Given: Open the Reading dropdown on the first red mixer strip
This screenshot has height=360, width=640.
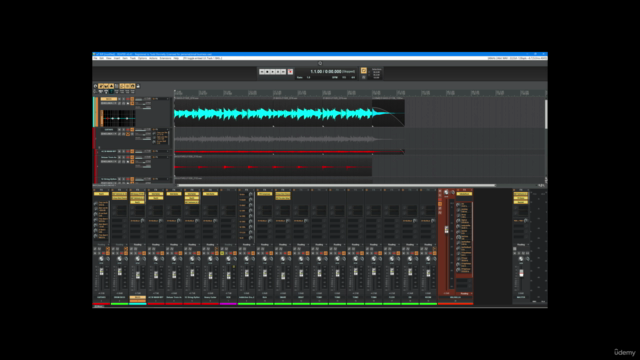Looking at the screenshot, I should 101,244.
